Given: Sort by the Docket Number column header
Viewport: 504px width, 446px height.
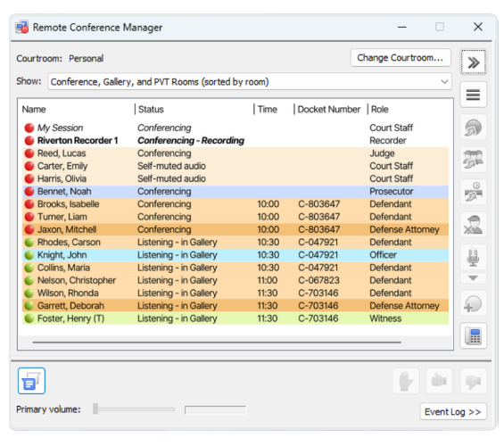Looking at the screenshot, I should pyautogui.click(x=330, y=109).
